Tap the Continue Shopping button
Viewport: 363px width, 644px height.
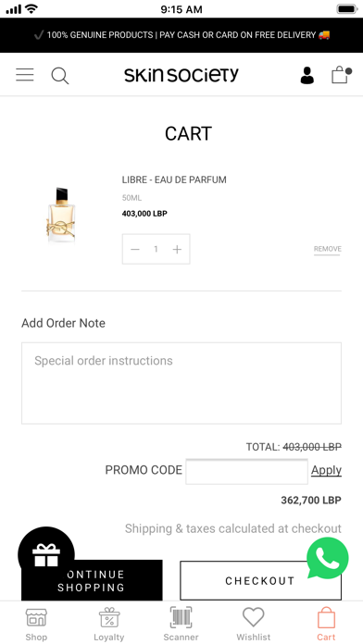pos(92,580)
